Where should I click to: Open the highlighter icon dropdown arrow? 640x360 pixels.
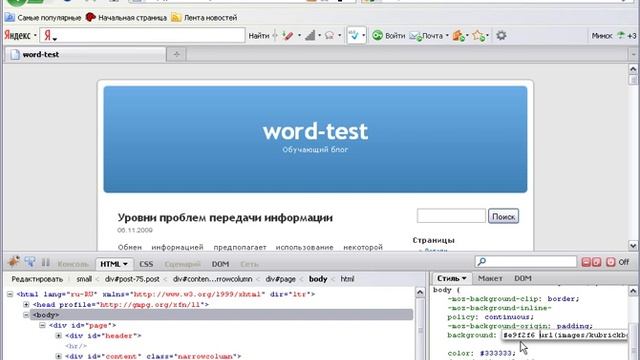[299, 36]
